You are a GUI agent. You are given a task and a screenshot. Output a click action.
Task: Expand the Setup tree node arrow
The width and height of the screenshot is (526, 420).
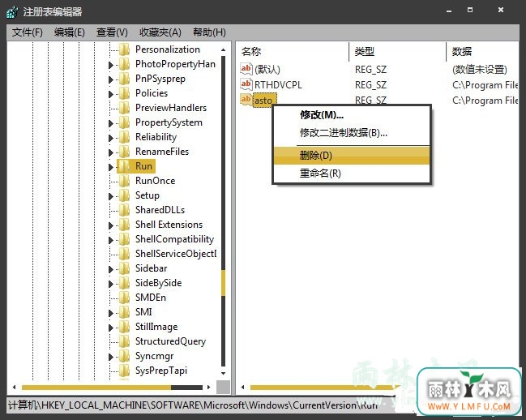click(111, 196)
